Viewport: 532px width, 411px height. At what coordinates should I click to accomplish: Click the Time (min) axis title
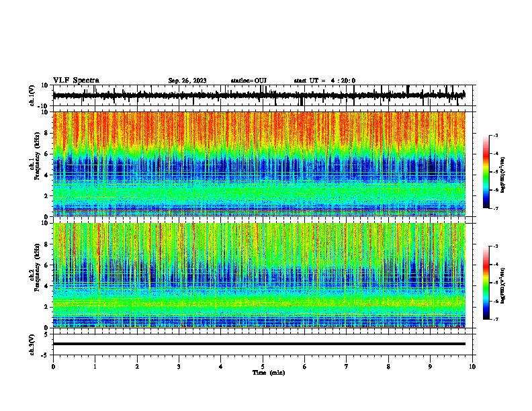[x=269, y=373]
